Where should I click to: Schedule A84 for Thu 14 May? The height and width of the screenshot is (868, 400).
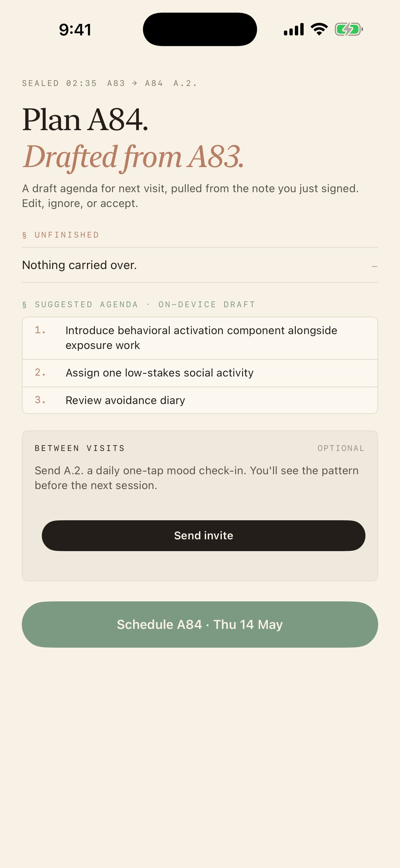(x=200, y=624)
